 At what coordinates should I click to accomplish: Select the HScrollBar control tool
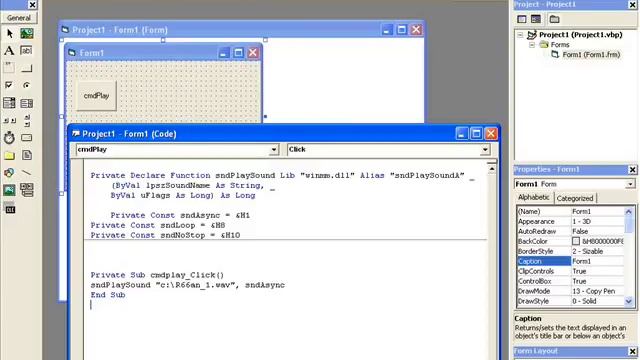[x=9, y=120]
